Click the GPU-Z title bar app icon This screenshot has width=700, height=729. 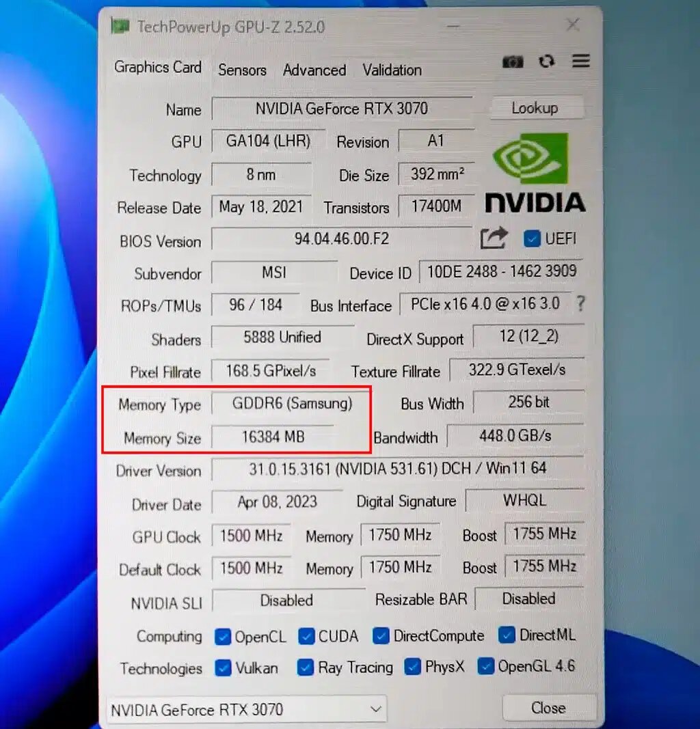click(x=120, y=26)
